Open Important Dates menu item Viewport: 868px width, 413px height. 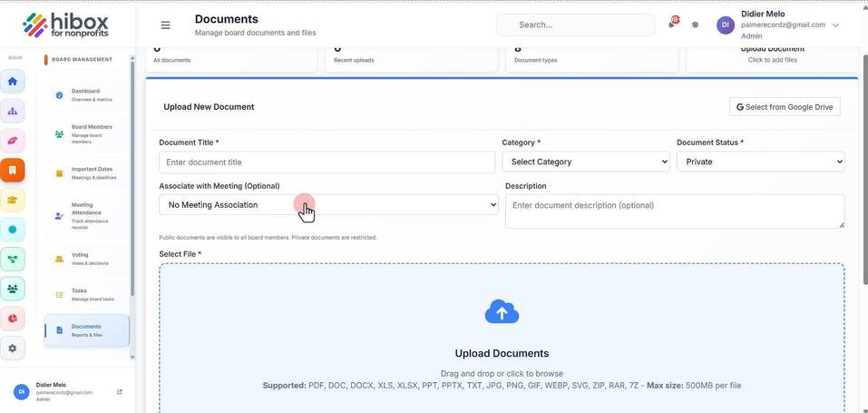pyautogui.click(x=86, y=173)
